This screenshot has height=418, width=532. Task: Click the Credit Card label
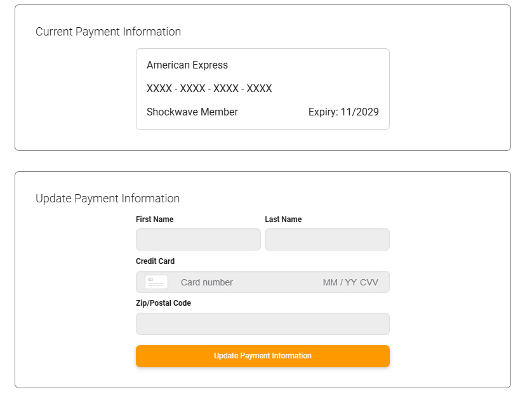155,261
